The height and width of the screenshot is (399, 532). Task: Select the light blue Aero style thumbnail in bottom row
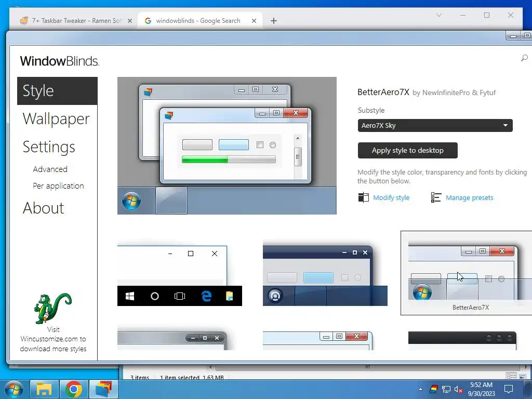coord(317,340)
